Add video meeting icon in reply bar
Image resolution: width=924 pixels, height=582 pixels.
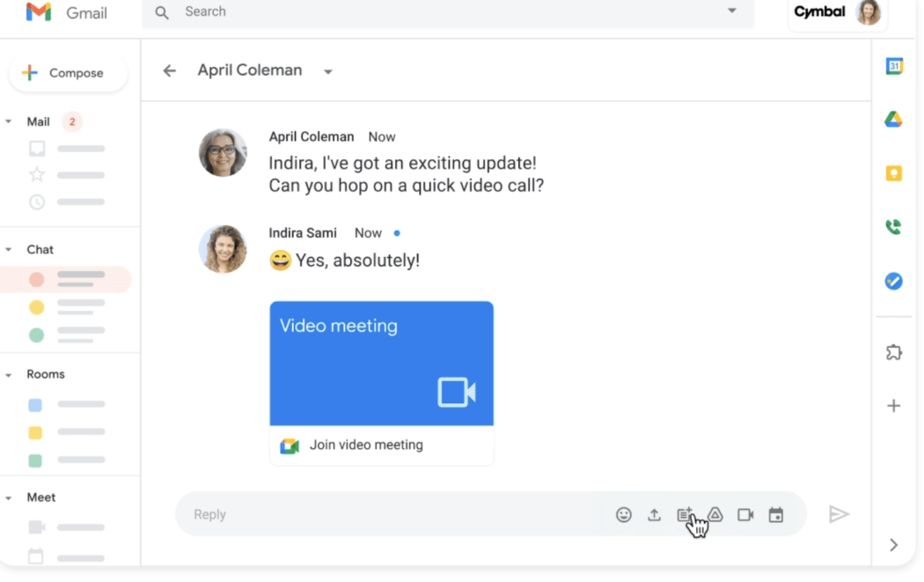745,515
